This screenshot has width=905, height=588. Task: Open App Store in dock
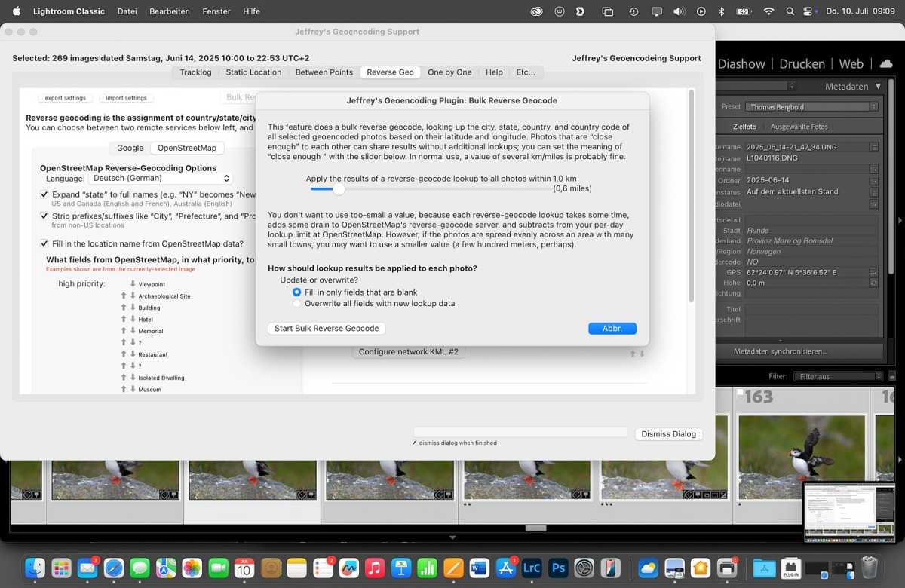pyautogui.click(x=505, y=568)
